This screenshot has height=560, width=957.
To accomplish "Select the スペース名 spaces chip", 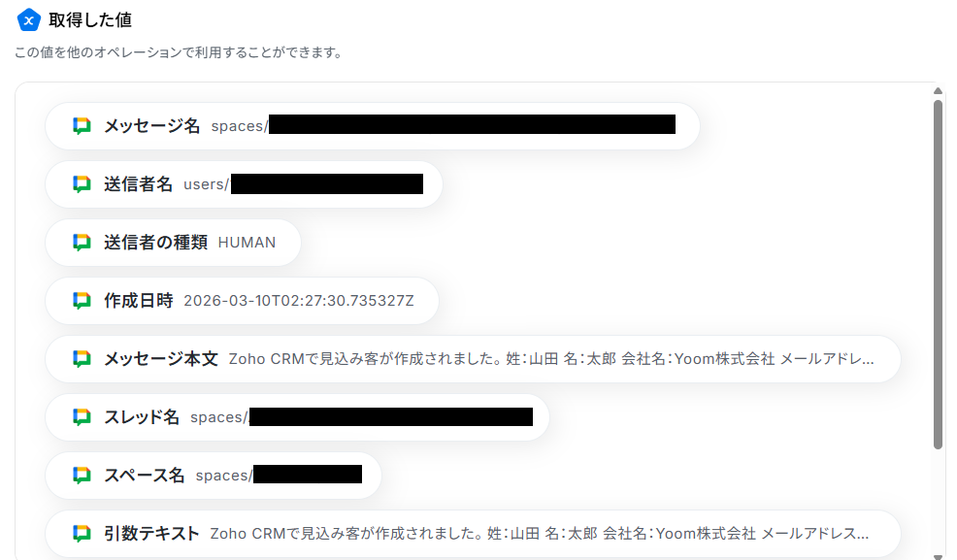I will click(213, 476).
